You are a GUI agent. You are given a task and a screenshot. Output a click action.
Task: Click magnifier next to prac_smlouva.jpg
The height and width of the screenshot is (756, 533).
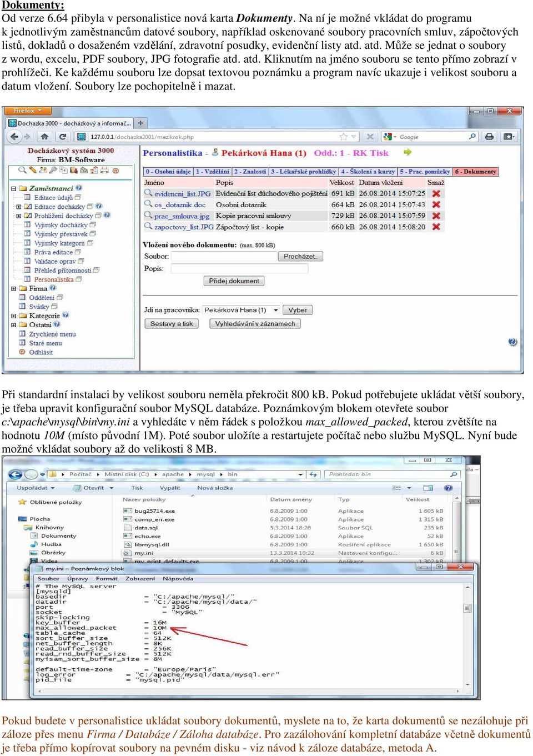(148, 215)
